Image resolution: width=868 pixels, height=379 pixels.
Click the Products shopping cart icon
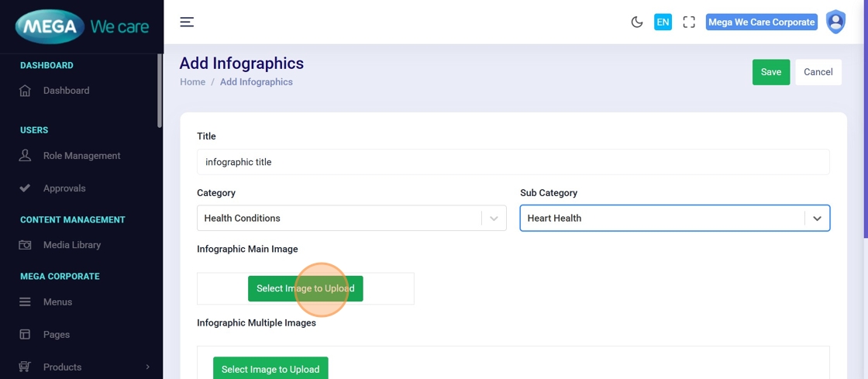click(25, 367)
